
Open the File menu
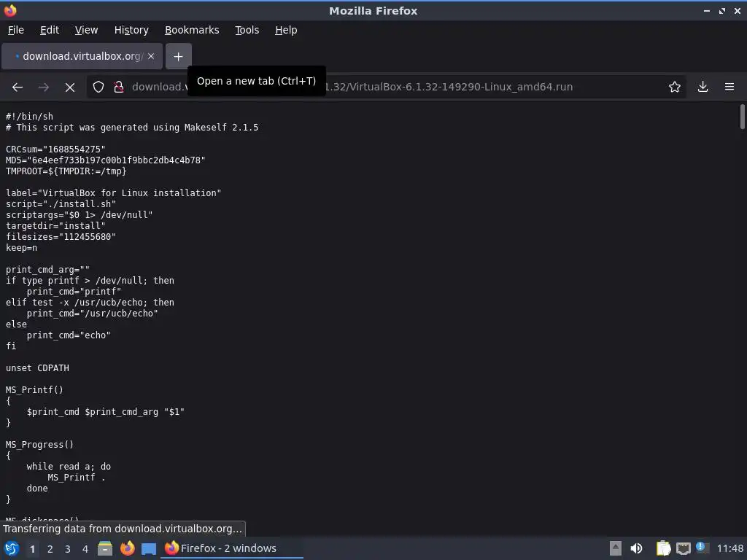click(16, 30)
